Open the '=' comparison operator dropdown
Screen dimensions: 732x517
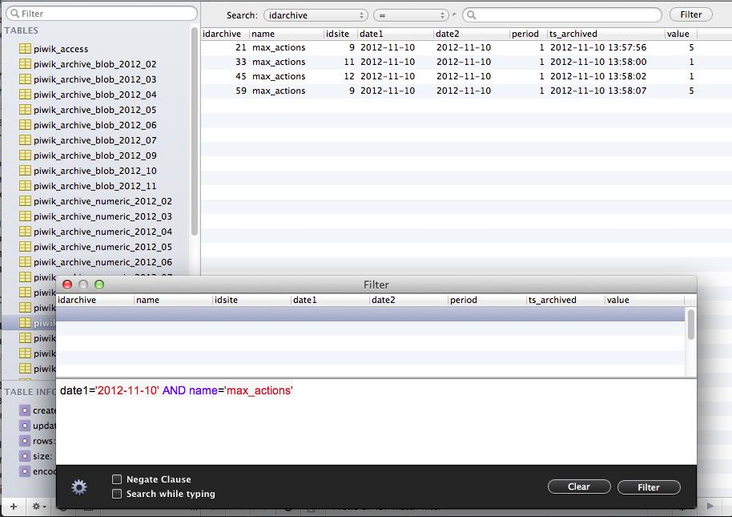coord(411,15)
